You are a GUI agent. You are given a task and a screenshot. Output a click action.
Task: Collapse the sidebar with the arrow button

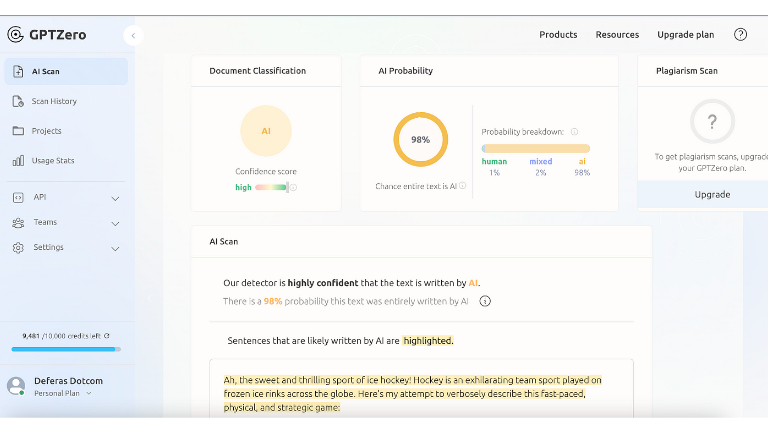[x=133, y=35]
